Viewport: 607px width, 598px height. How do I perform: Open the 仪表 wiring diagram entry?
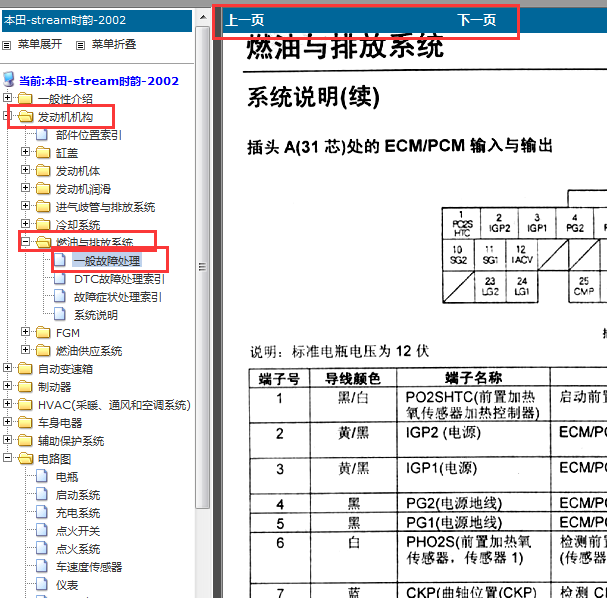coord(67,585)
